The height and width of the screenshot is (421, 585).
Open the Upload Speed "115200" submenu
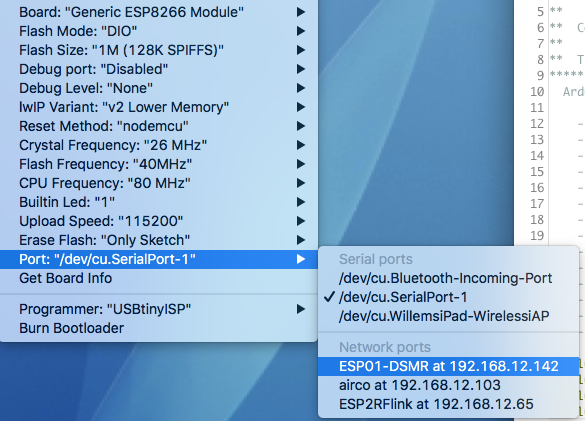coord(159,221)
